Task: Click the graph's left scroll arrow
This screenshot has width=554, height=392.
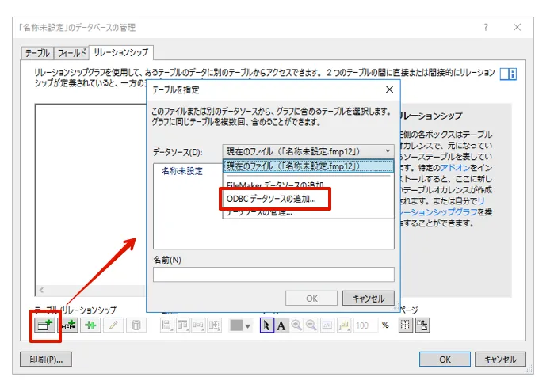Action: click(x=41, y=290)
